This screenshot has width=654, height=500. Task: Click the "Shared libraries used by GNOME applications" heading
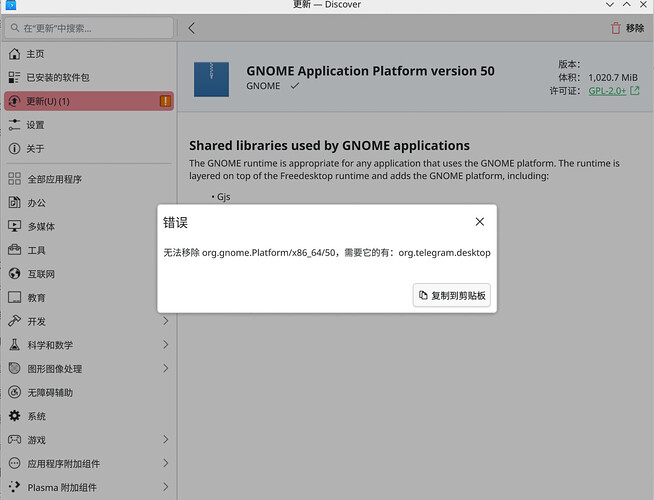[x=329, y=145]
